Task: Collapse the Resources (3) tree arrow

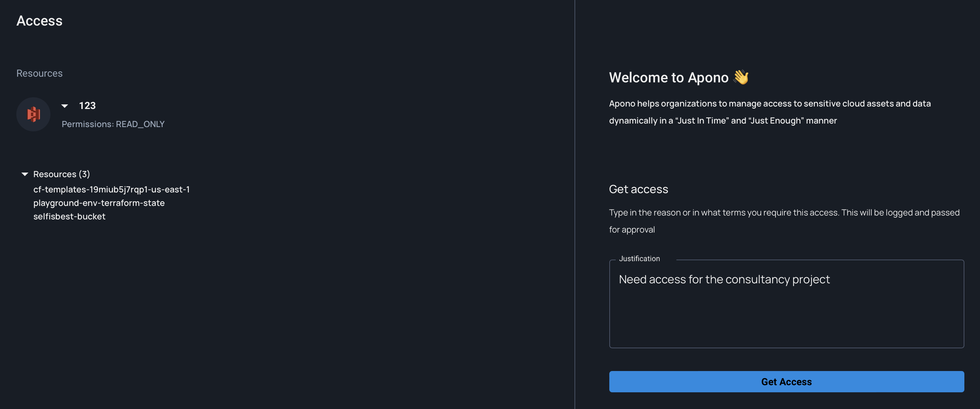Action: (25, 174)
